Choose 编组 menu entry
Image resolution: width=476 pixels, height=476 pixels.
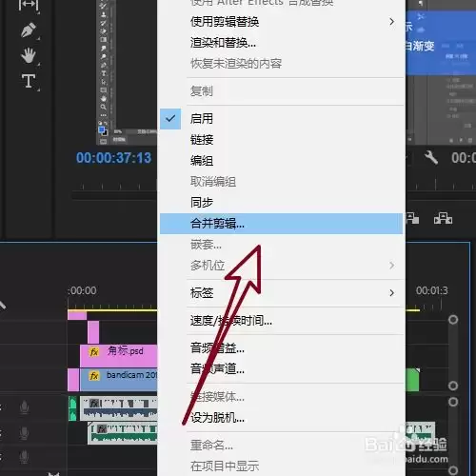pyautogui.click(x=281, y=161)
